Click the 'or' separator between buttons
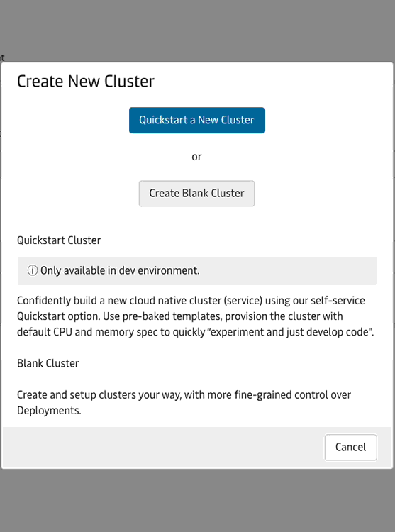 (196, 157)
